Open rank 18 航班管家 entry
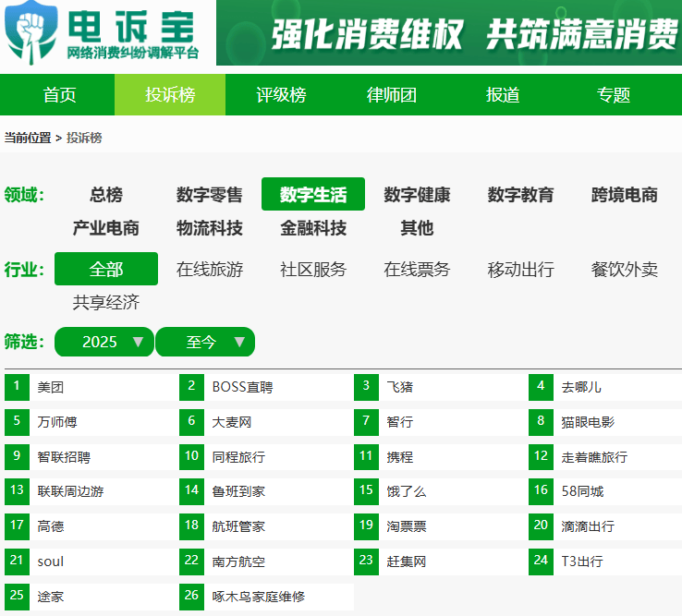The height and width of the screenshot is (616, 682). click(x=267, y=527)
